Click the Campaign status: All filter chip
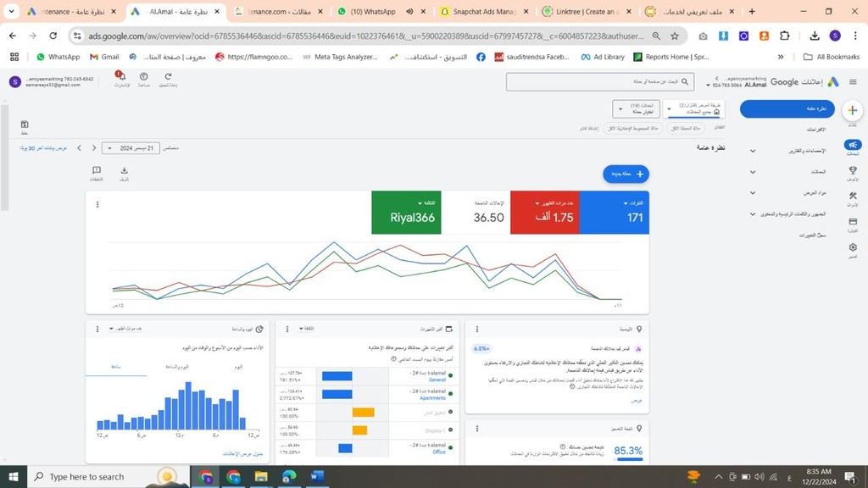Image resolution: width=868 pixels, height=488 pixels. (x=686, y=129)
